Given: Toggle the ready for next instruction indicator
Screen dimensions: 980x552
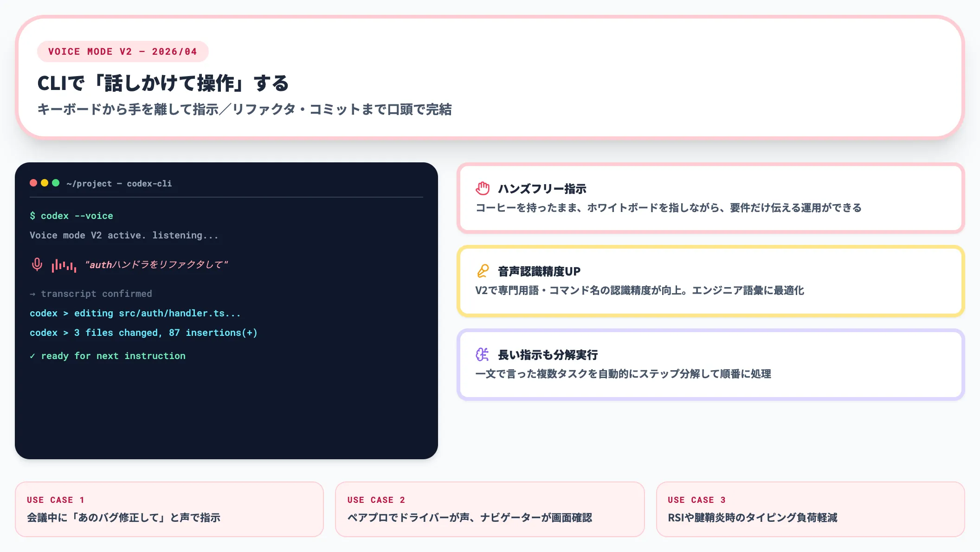Looking at the screenshot, I should [x=108, y=355].
